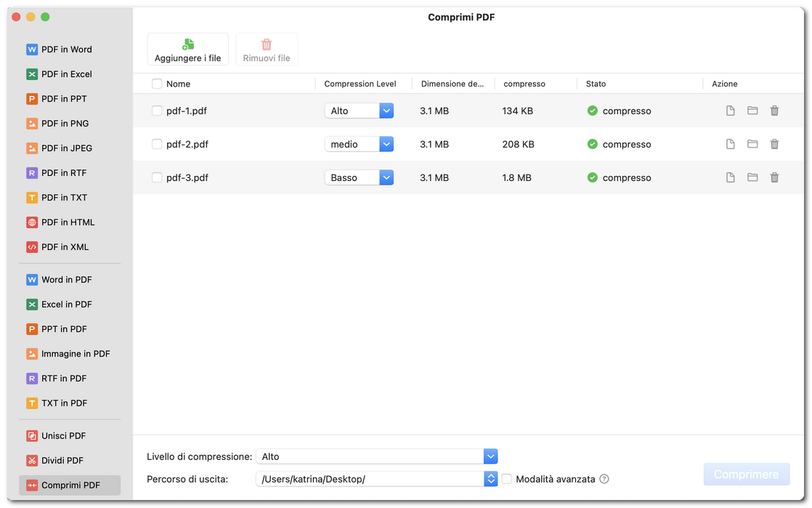
Task: Click the Aggiungere i file button
Action: pyautogui.click(x=187, y=49)
